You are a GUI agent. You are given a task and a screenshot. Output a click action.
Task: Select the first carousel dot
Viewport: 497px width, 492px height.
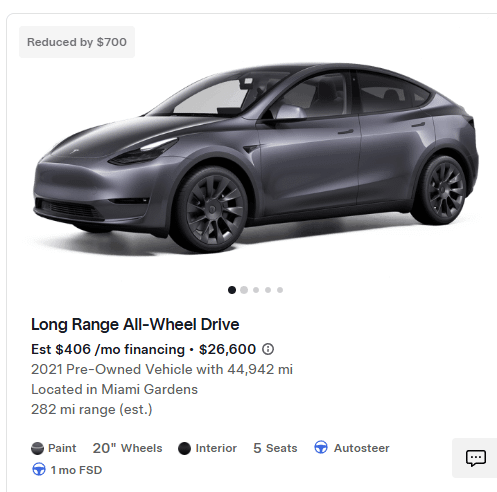point(232,290)
